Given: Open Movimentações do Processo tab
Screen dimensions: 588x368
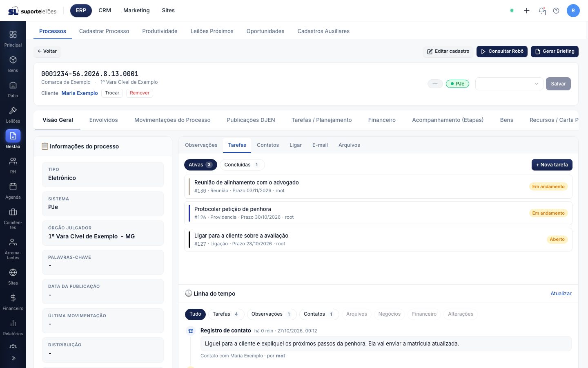Looking at the screenshot, I should click(x=172, y=120).
